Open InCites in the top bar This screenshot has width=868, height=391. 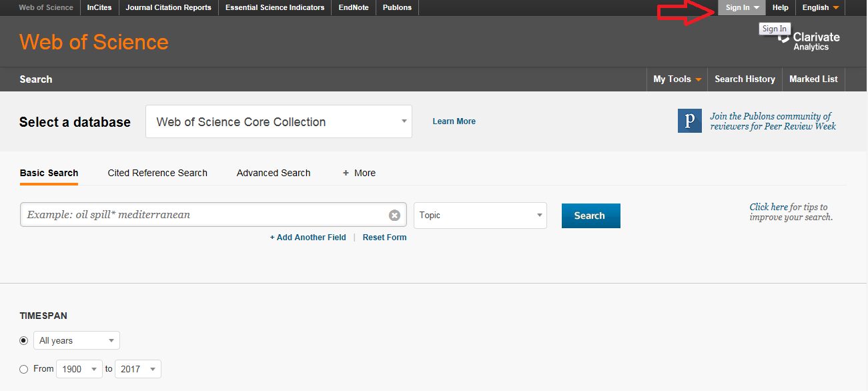(99, 8)
